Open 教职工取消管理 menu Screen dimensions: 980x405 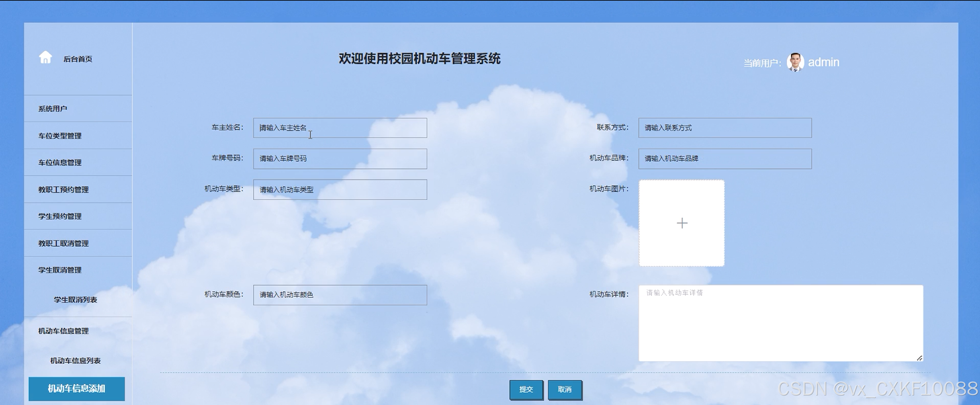63,243
